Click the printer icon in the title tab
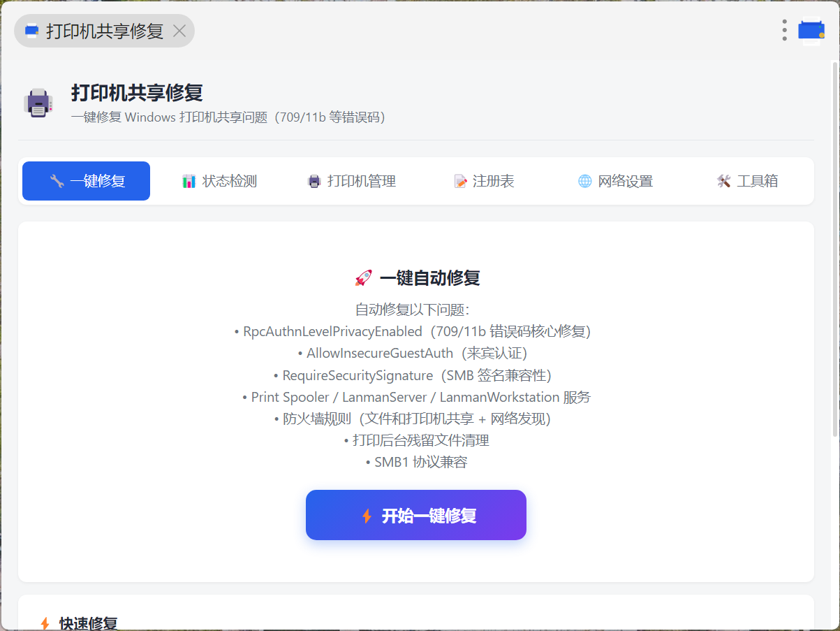 pyautogui.click(x=31, y=31)
